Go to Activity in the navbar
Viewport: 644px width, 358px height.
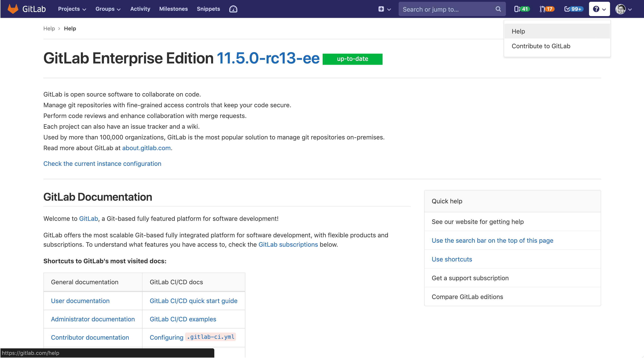(140, 9)
